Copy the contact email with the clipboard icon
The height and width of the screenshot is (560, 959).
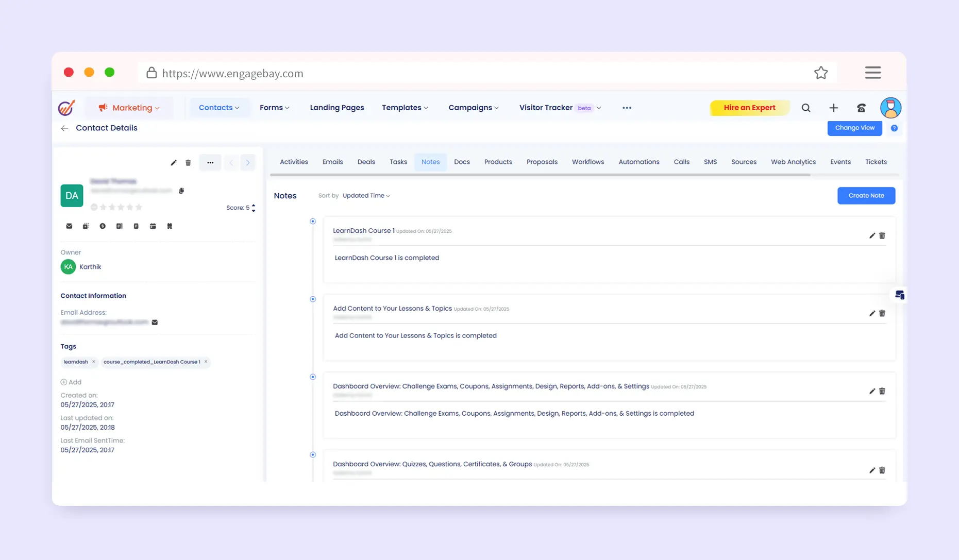tap(181, 191)
